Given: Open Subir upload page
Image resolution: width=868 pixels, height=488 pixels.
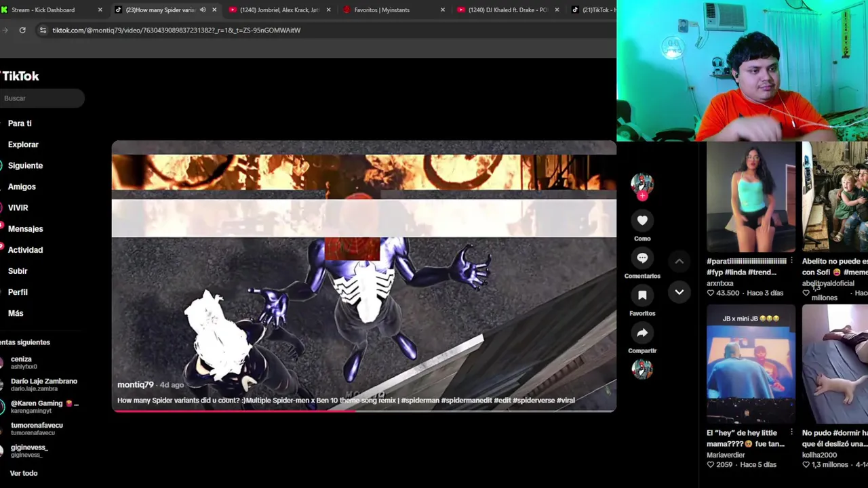Looking at the screenshot, I should 18,270.
